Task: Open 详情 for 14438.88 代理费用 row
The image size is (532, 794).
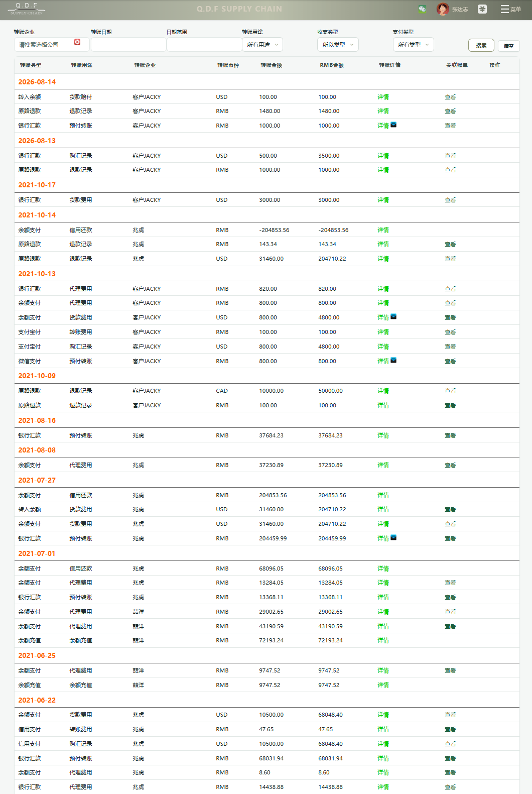Action: [x=383, y=787]
